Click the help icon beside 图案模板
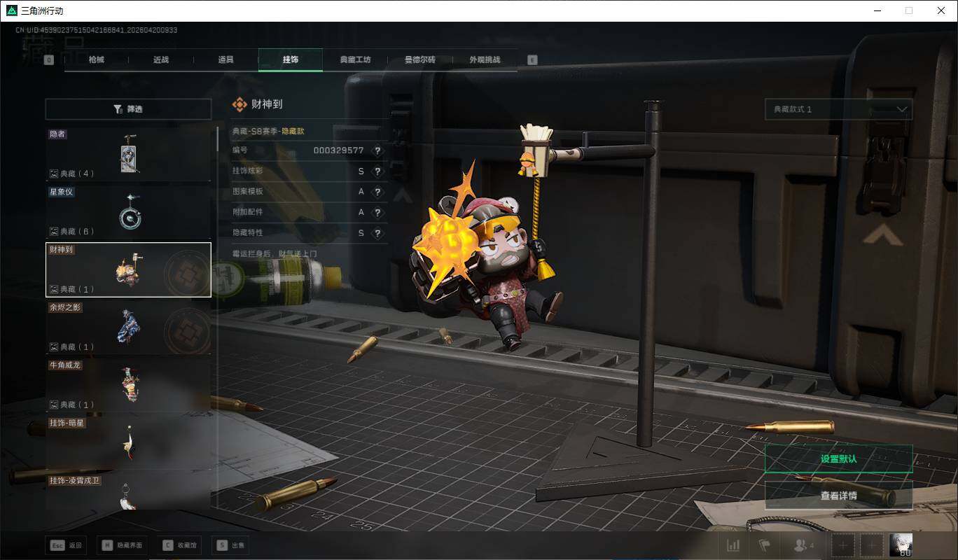 (377, 192)
